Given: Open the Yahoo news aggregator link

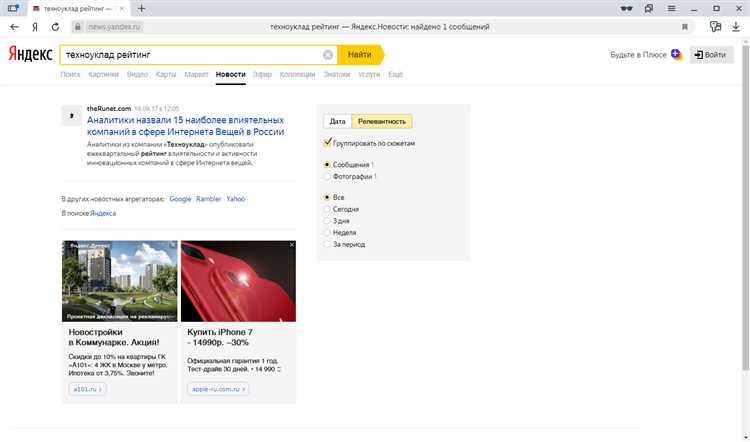Looking at the screenshot, I should click(x=236, y=199).
